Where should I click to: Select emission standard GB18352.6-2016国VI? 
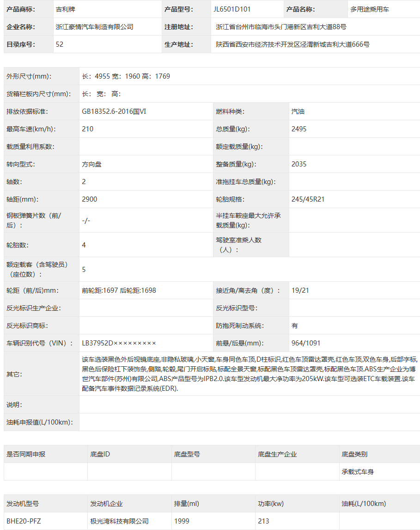pyautogui.click(x=114, y=111)
